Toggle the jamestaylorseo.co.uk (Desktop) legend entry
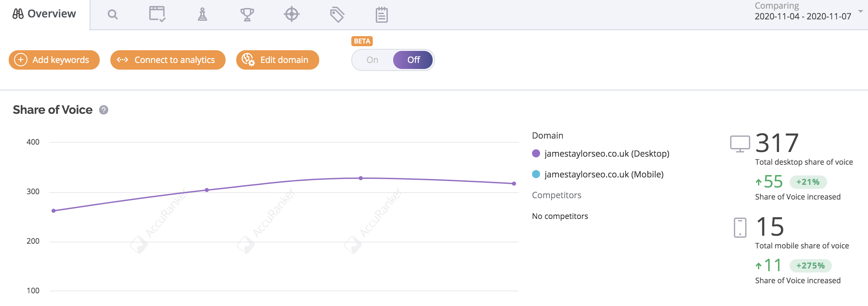 (600, 154)
